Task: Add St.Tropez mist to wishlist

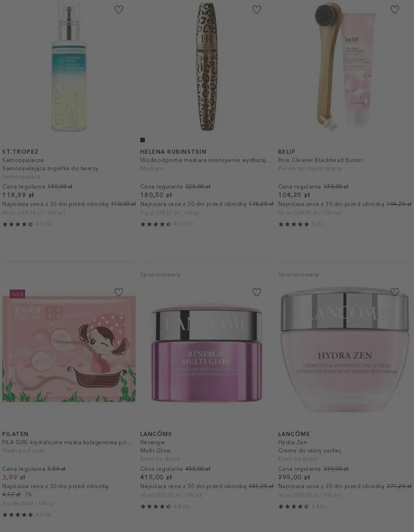Action: [x=119, y=10]
